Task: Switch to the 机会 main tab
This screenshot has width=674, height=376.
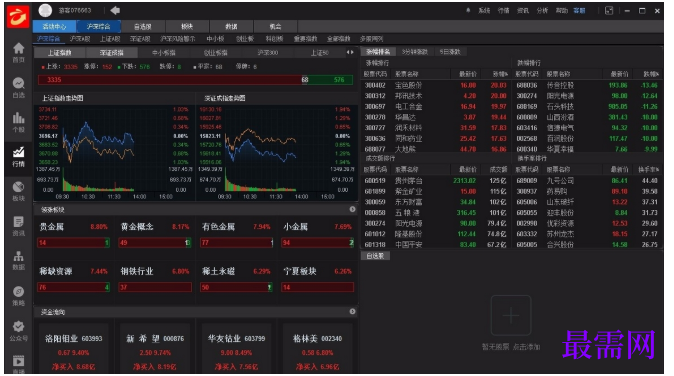Action: click(276, 27)
